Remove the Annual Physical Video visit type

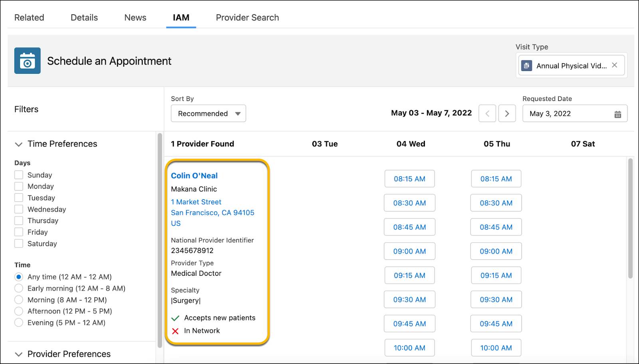pyautogui.click(x=614, y=65)
